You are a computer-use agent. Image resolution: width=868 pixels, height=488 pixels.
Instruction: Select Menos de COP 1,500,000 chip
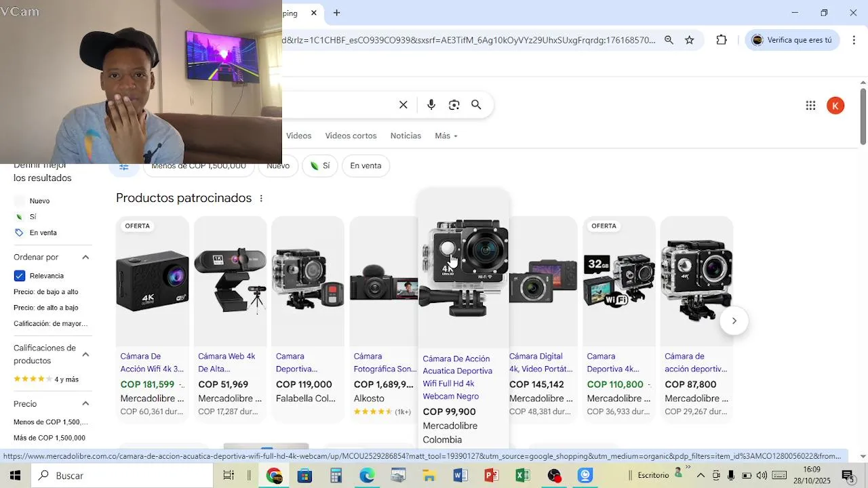point(198,167)
